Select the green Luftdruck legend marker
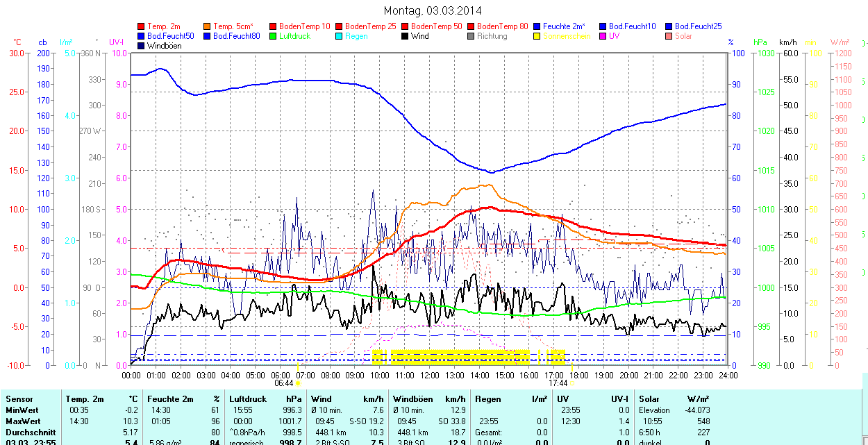The width and height of the screenshot is (868, 445). (273, 36)
